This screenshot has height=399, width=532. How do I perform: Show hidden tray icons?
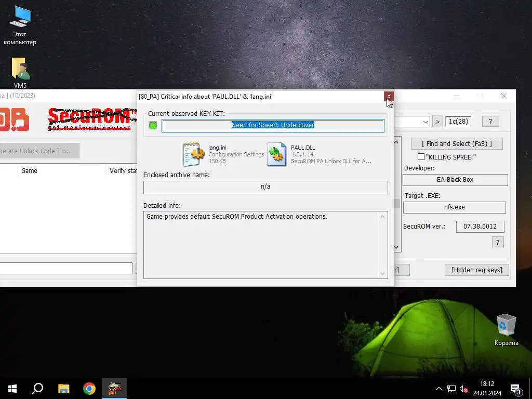point(438,389)
